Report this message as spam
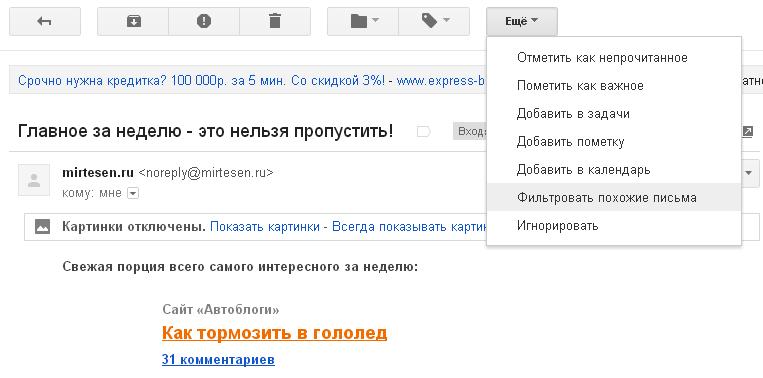 click(x=204, y=21)
